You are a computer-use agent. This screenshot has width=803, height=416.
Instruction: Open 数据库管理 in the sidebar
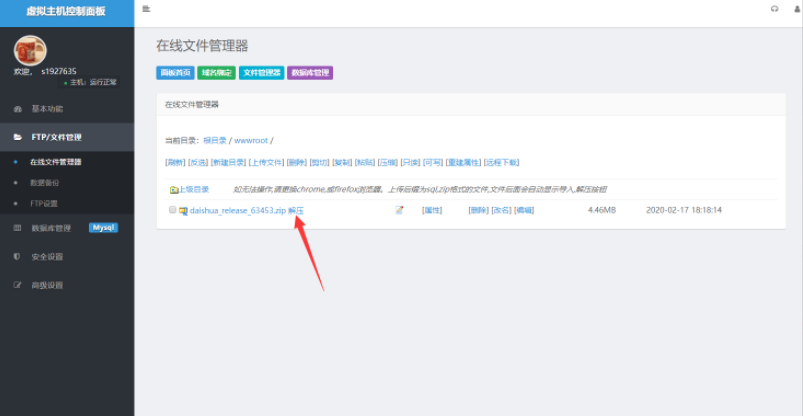[x=51, y=228]
